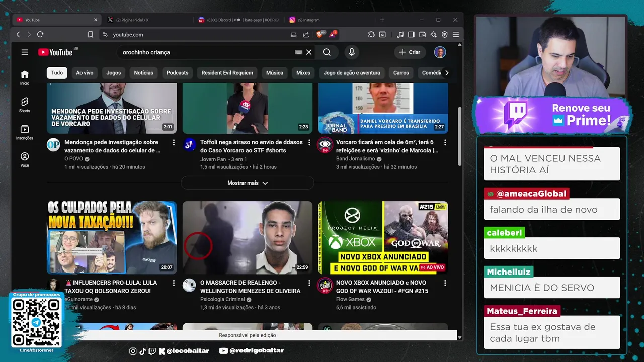
Task: Click the Criar button
Action: tap(410, 52)
